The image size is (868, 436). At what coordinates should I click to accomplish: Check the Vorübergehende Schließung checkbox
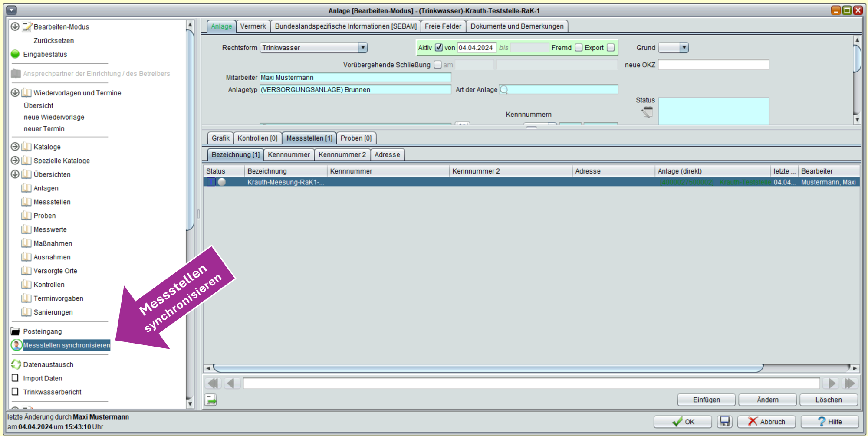coord(437,65)
